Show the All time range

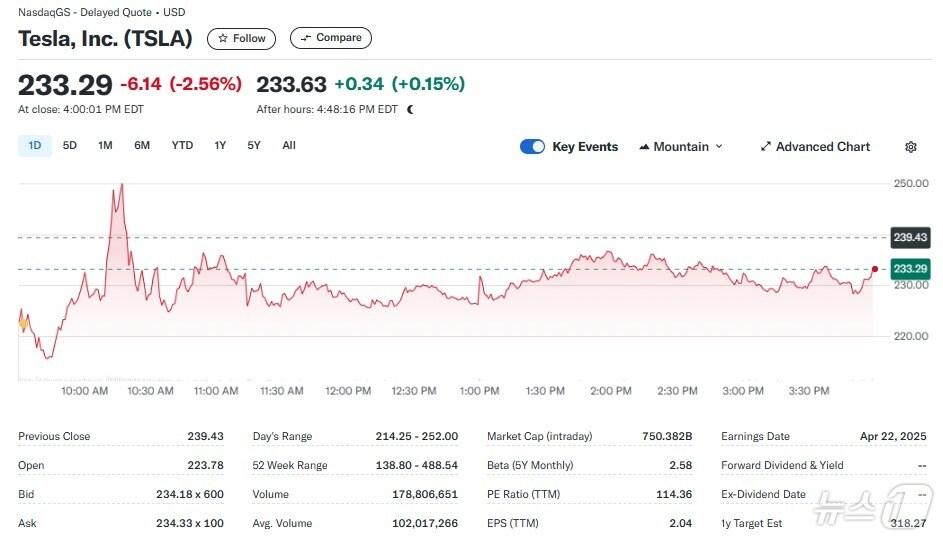pos(289,146)
